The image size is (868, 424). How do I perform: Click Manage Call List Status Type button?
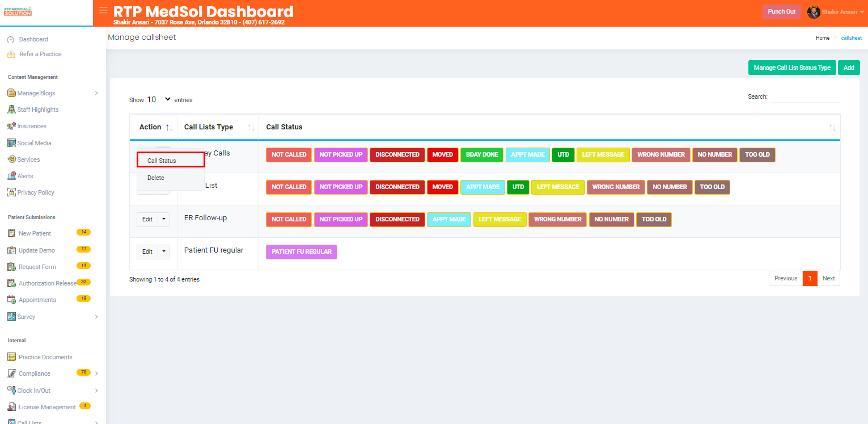click(792, 68)
